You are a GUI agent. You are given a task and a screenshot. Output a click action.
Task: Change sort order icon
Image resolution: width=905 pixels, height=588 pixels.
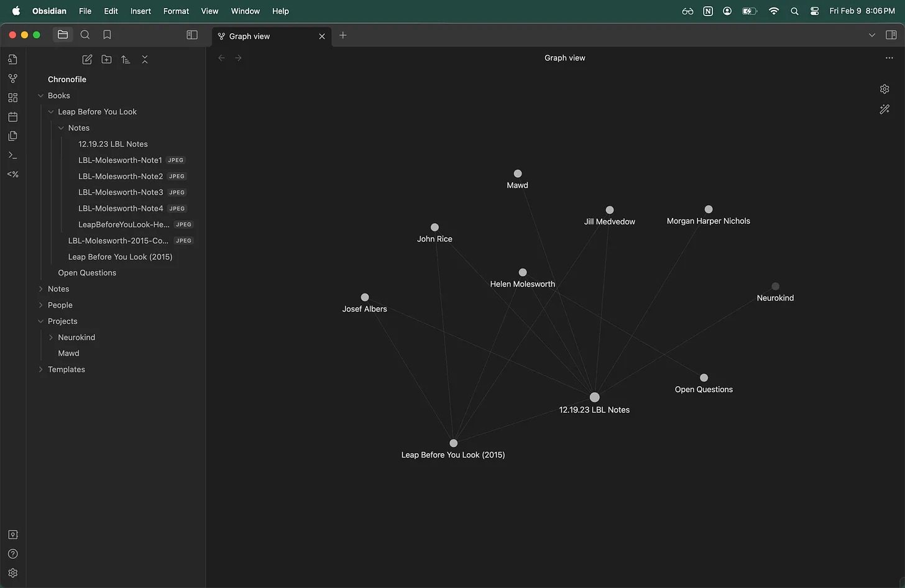pos(126,59)
